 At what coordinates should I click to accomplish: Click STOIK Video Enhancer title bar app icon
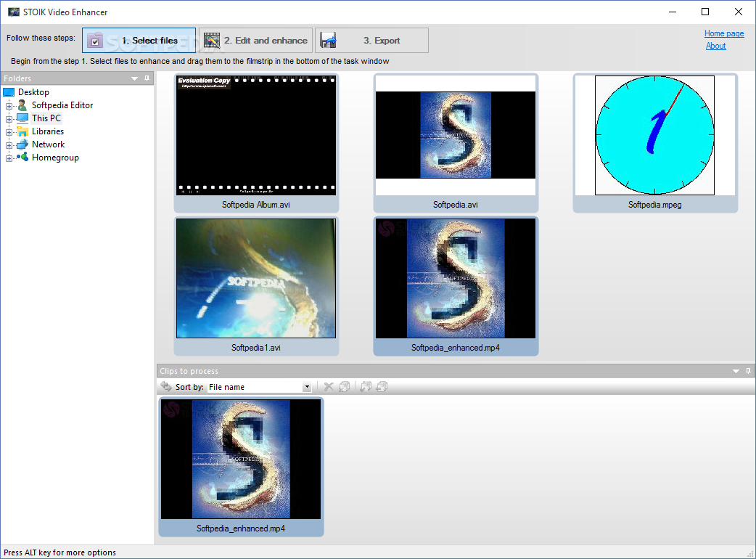click(14, 12)
